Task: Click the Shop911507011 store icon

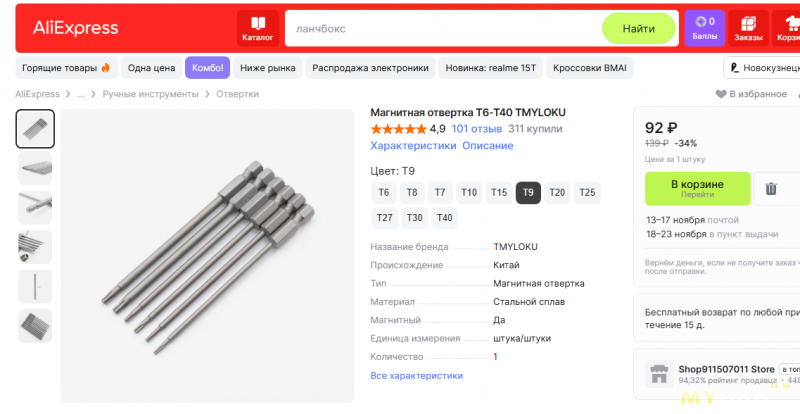Action: pyautogui.click(x=659, y=374)
